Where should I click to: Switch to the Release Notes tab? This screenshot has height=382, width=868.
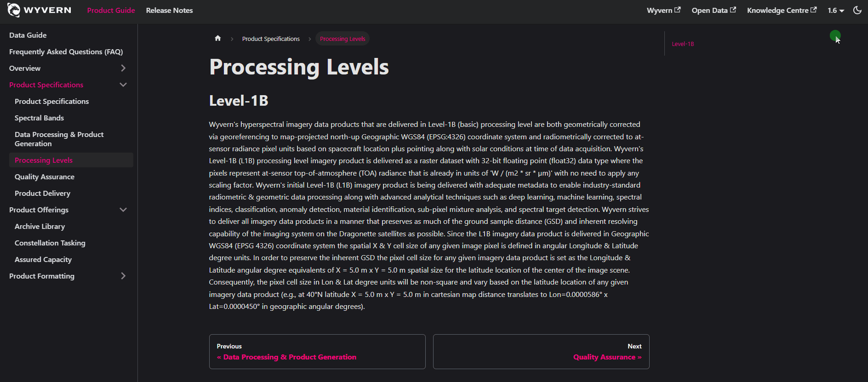click(x=169, y=10)
